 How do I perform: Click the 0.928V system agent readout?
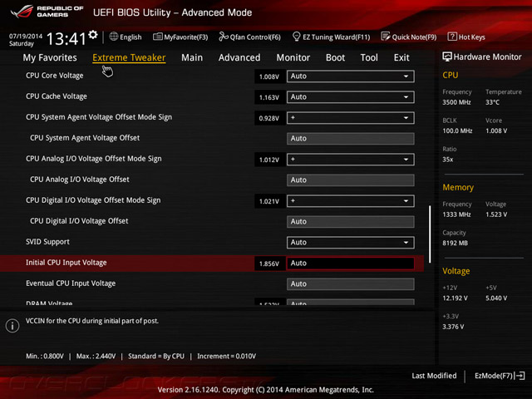point(269,118)
